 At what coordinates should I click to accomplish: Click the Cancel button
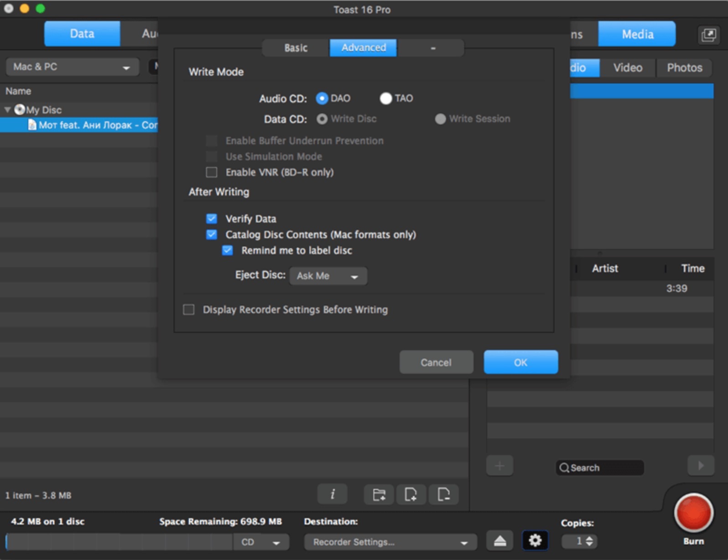[436, 363]
